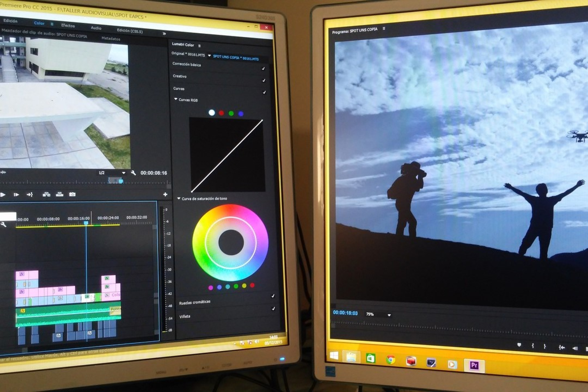This screenshot has width=588, height=392.
Task: Click the Program monitor timecode 00:00:18:03
Action: tap(345, 313)
